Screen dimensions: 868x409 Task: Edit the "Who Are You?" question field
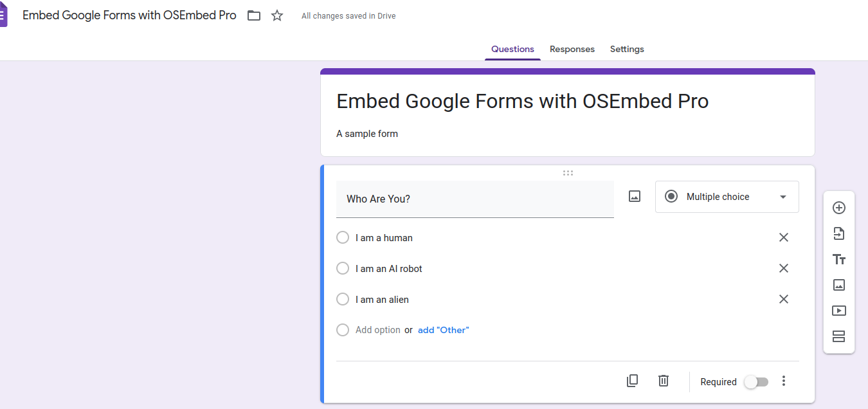pyautogui.click(x=475, y=199)
